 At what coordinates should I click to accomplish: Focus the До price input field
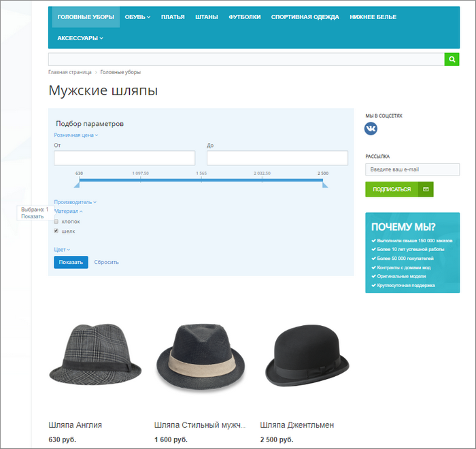(x=277, y=158)
